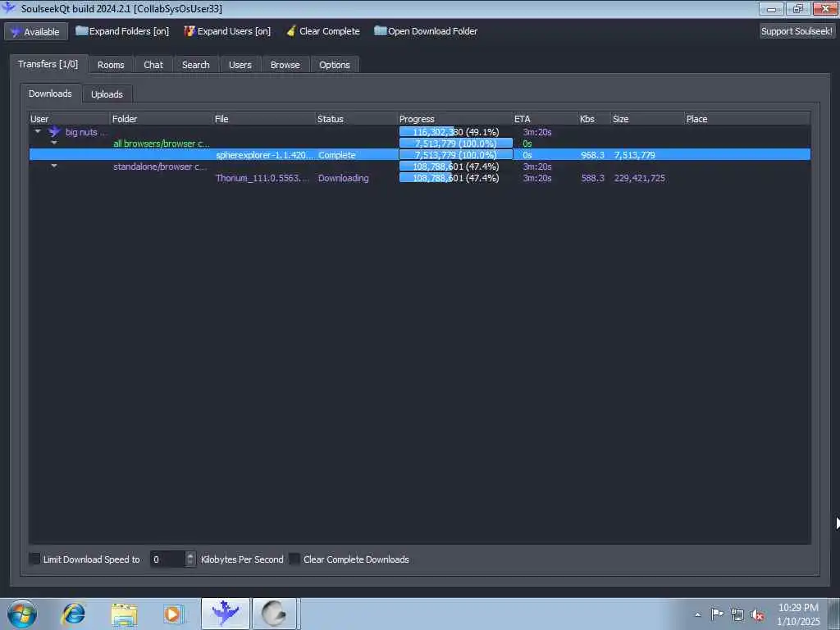840x630 pixels.
Task: Sort by the ETA column header
Action: [x=545, y=119]
